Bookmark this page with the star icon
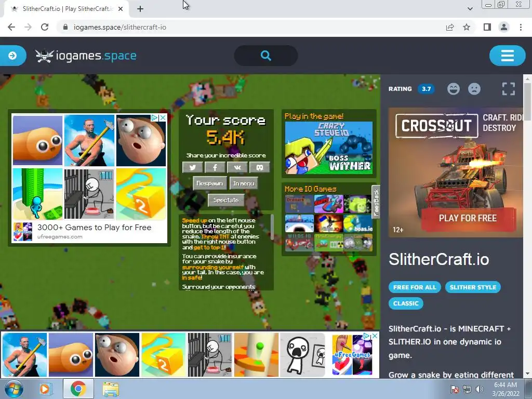The width and height of the screenshot is (532, 399). point(467,27)
